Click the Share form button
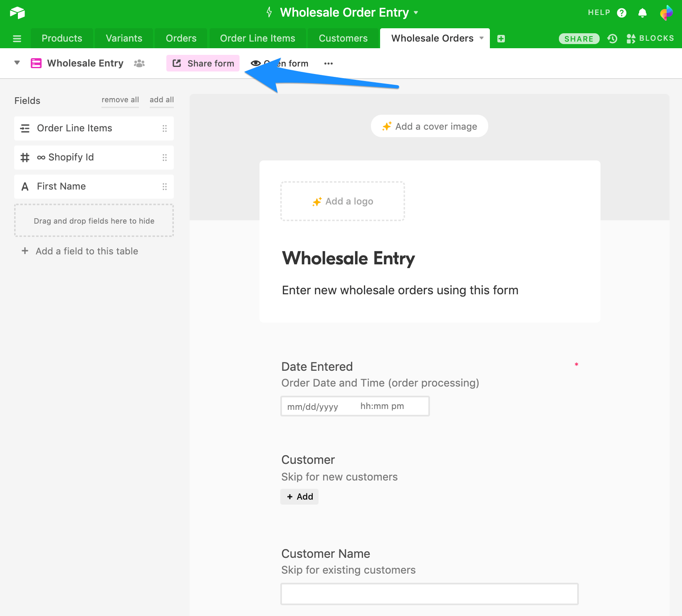682x616 pixels. click(x=203, y=63)
